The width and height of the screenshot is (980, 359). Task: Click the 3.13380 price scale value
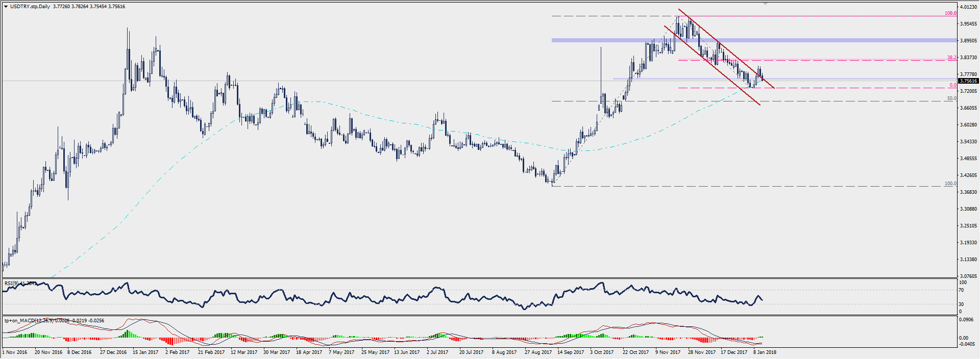(968, 260)
